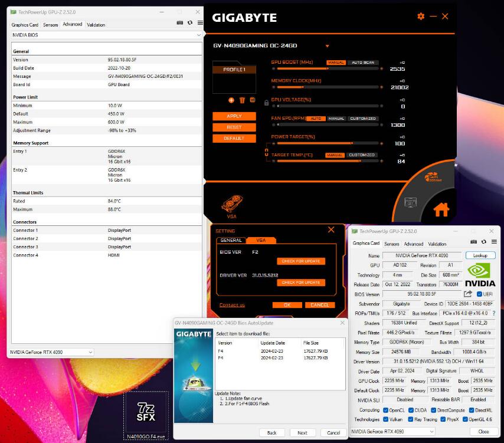Open the hamburger menu in GPU-Z

pyautogui.click(x=199, y=22)
